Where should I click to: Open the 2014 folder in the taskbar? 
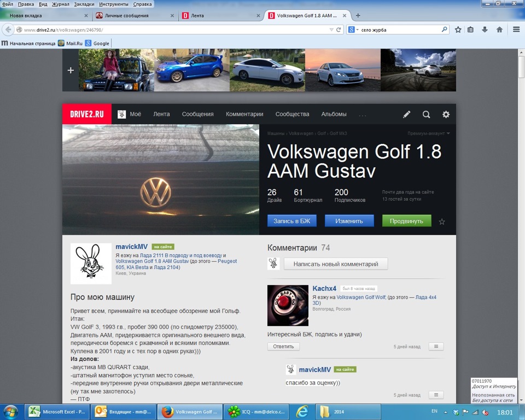(x=348, y=412)
